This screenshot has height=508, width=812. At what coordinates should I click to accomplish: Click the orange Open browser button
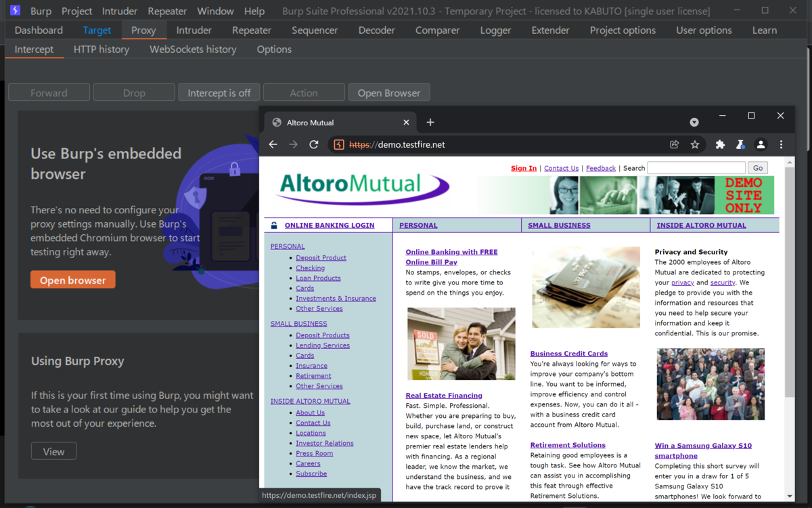point(73,280)
